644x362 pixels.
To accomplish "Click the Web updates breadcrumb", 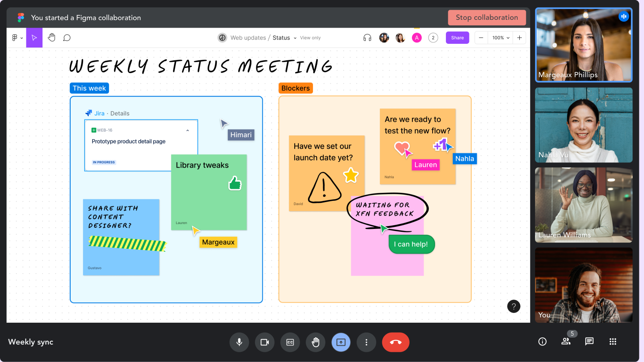I will click(x=248, y=38).
